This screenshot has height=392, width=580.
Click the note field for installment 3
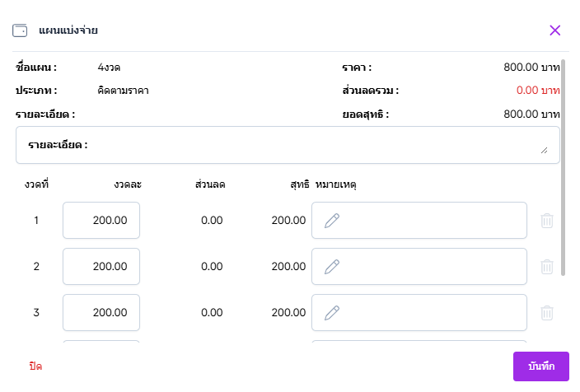(428, 313)
